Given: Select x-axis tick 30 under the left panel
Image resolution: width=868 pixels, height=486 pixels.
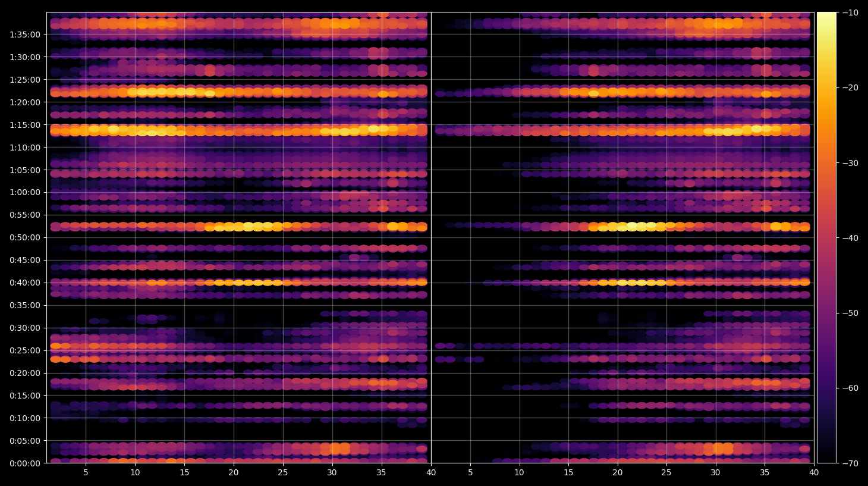Looking at the screenshot, I should [x=332, y=473].
